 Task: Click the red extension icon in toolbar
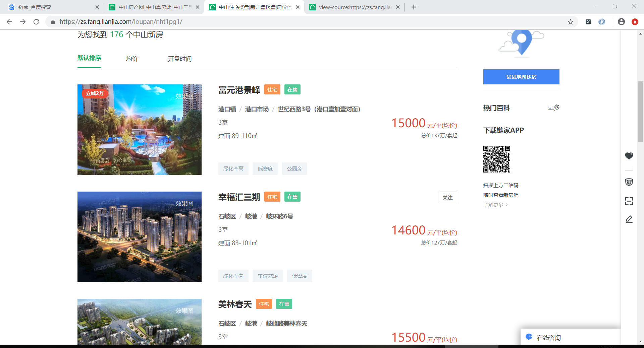pos(635,22)
